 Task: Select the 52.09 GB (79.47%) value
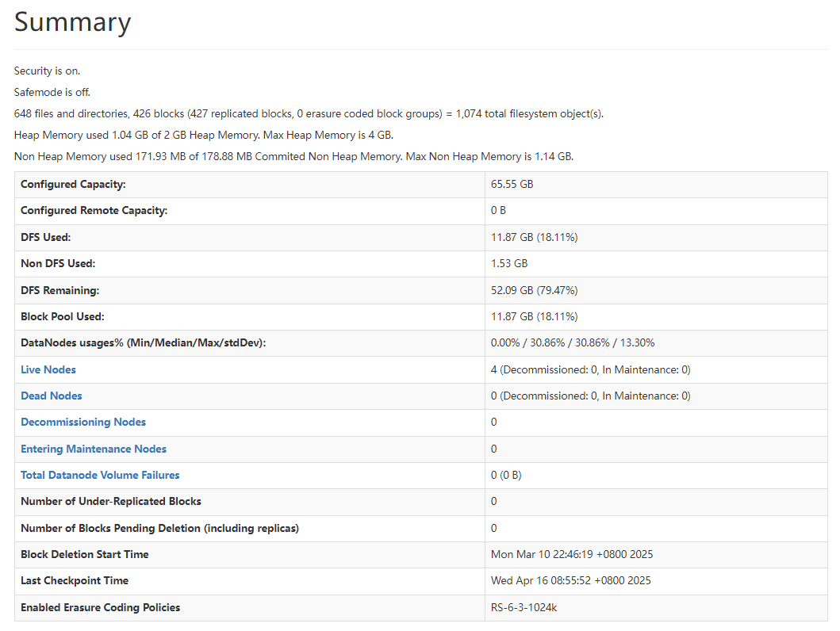(x=534, y=291)
